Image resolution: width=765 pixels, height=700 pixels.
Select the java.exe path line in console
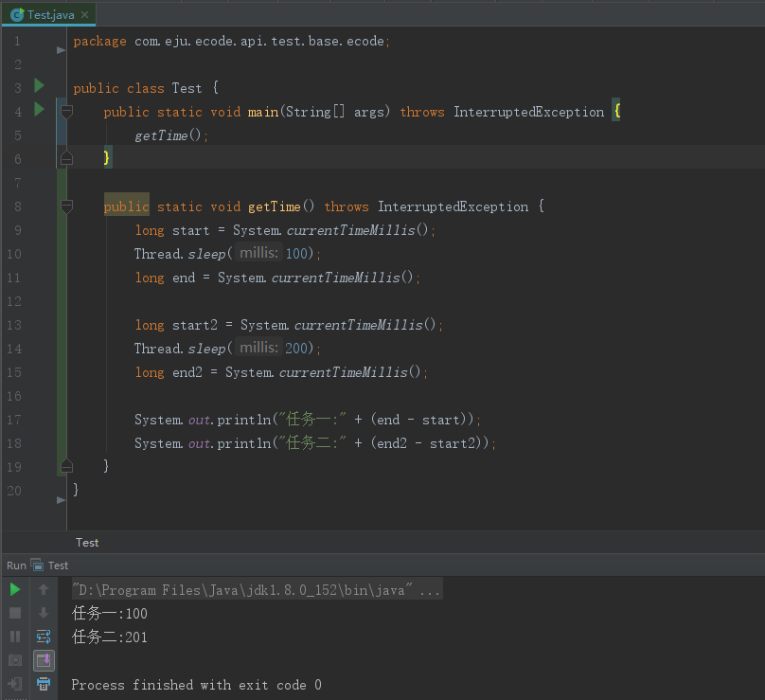[x=251, y=589]
